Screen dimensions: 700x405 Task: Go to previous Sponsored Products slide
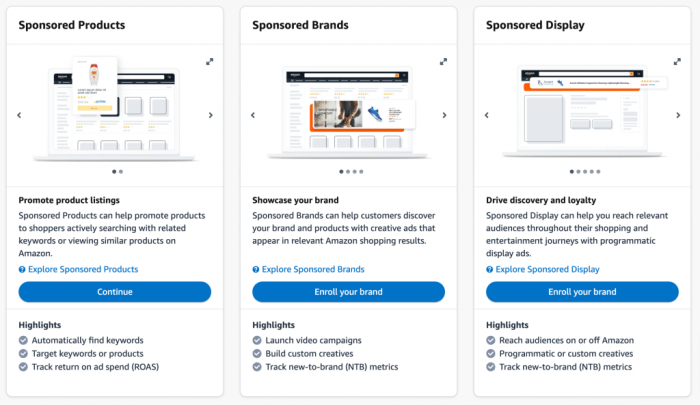(x=19, y=115)
